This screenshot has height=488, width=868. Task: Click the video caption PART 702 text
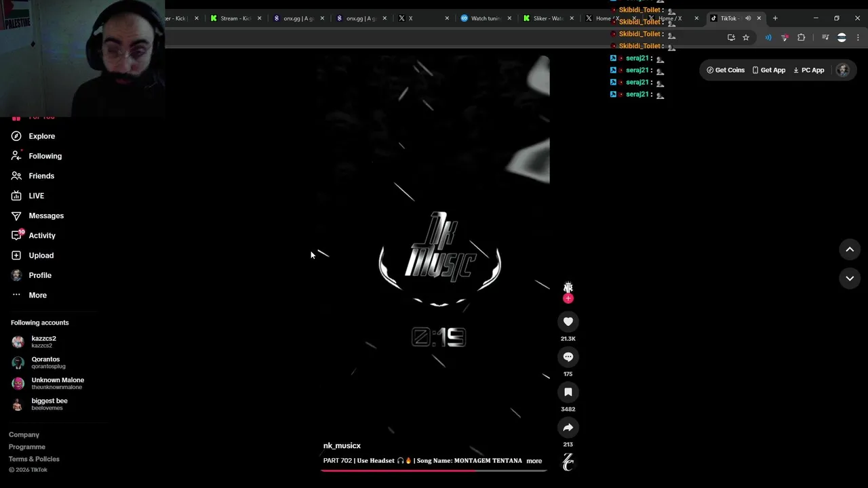pyautogui.click(x=422, y=461)
